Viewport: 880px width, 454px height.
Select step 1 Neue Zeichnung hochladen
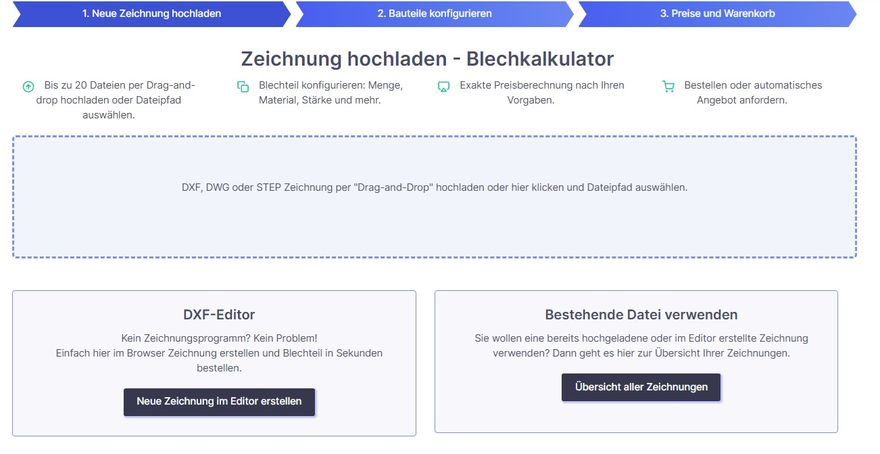tap(152, 13)
